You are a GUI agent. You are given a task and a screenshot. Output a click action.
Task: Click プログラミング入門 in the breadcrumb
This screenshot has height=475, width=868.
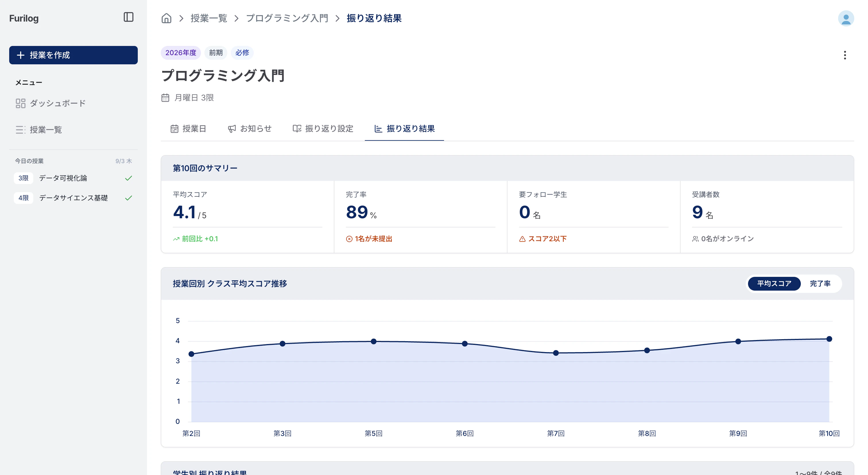287,18
